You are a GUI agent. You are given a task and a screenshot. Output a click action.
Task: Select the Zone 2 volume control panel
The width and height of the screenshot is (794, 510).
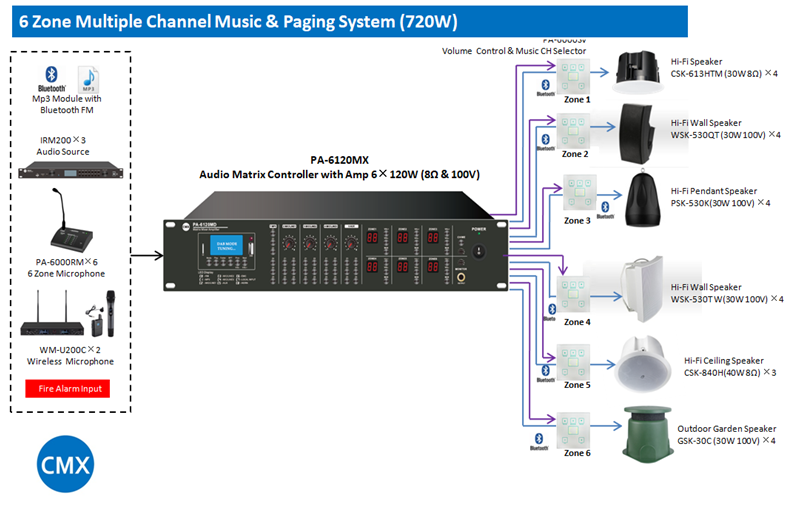575,132
